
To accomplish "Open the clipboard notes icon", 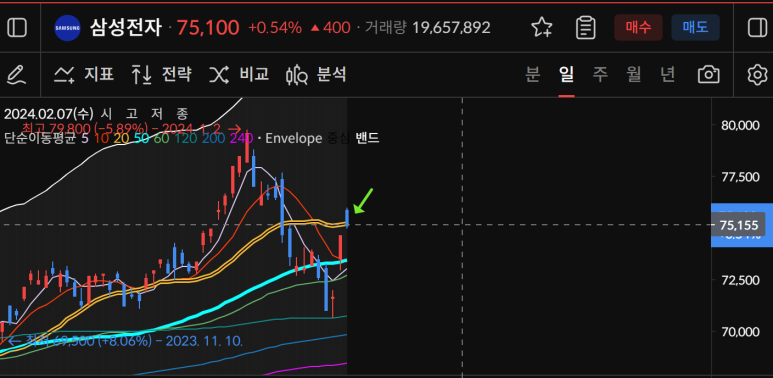I will click(586, 28).
